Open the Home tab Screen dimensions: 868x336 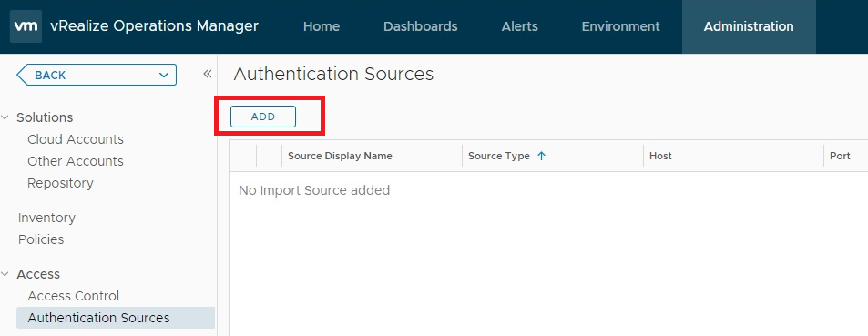(x=322, y=26)
